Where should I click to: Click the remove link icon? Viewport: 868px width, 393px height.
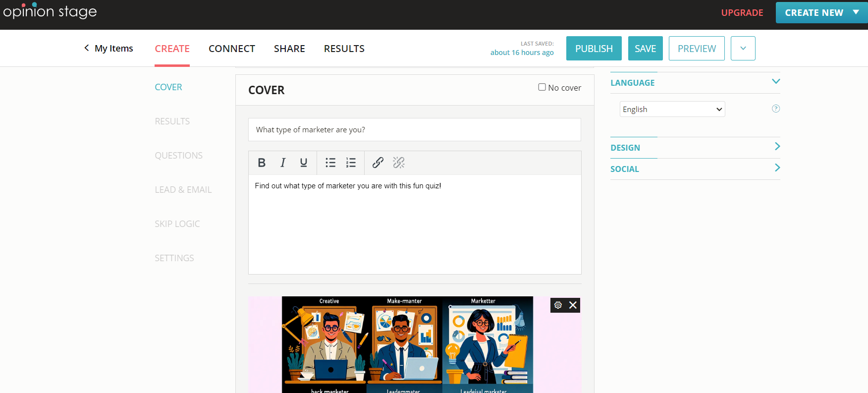399,163
